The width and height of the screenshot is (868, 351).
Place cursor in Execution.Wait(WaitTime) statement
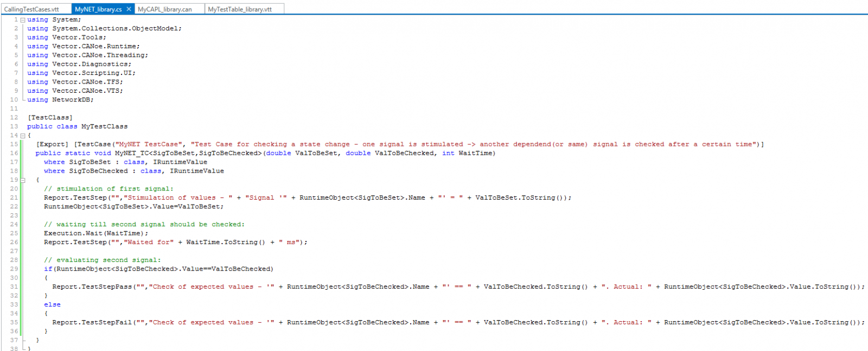tap(95, 233)
